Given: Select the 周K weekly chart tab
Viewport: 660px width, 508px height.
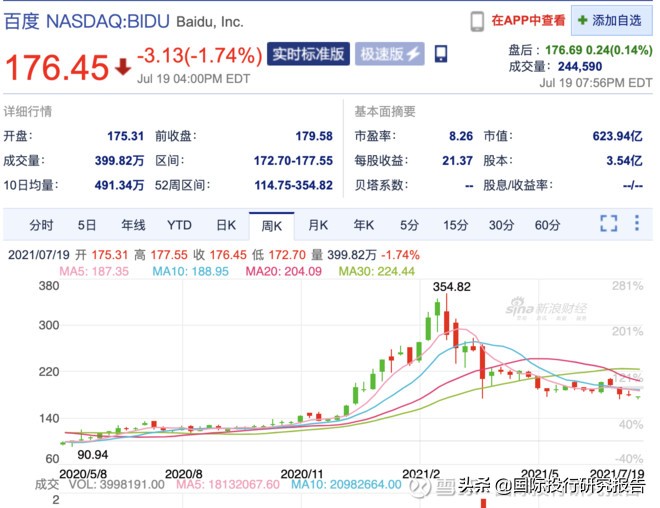Looking at the screenshot, I should 271,226.
